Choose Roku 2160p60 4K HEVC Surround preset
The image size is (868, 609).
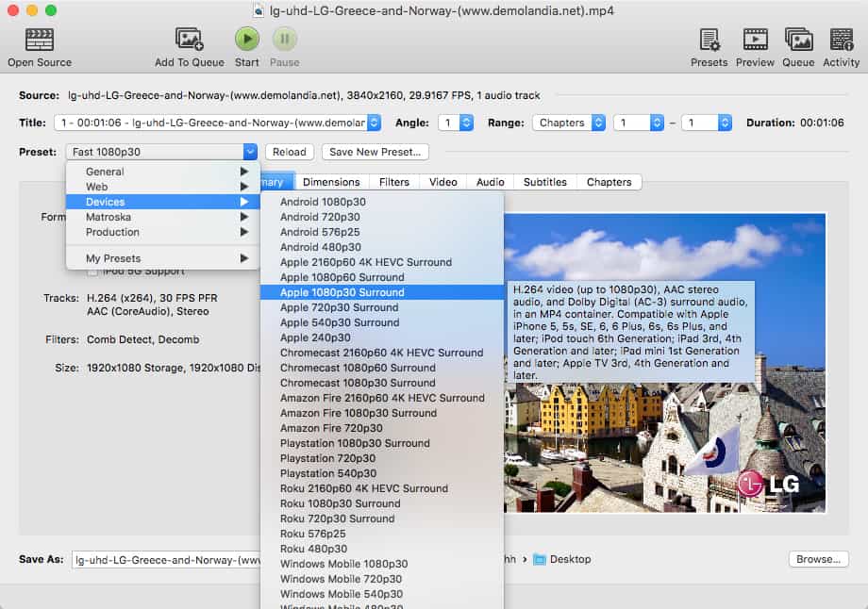coord(382,488)
